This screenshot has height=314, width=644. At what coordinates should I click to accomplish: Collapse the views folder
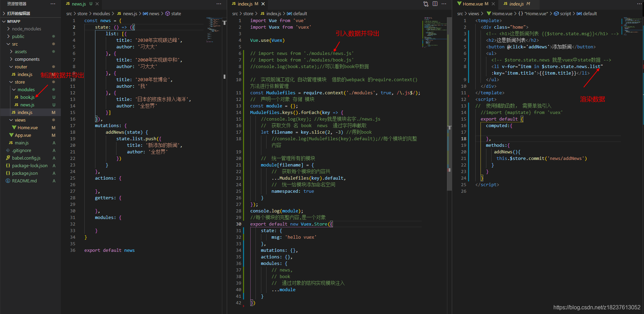pos(20,120)
